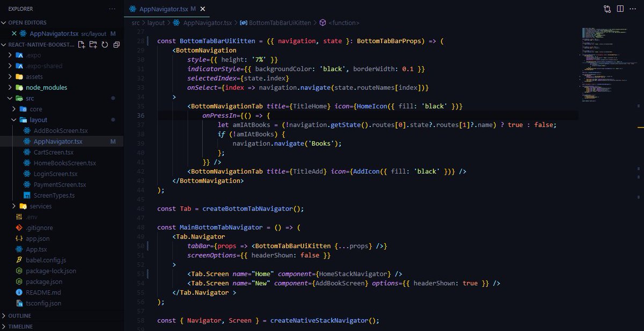
Task: Open PaymentScreen.tsx file
Action: point(60,184)
